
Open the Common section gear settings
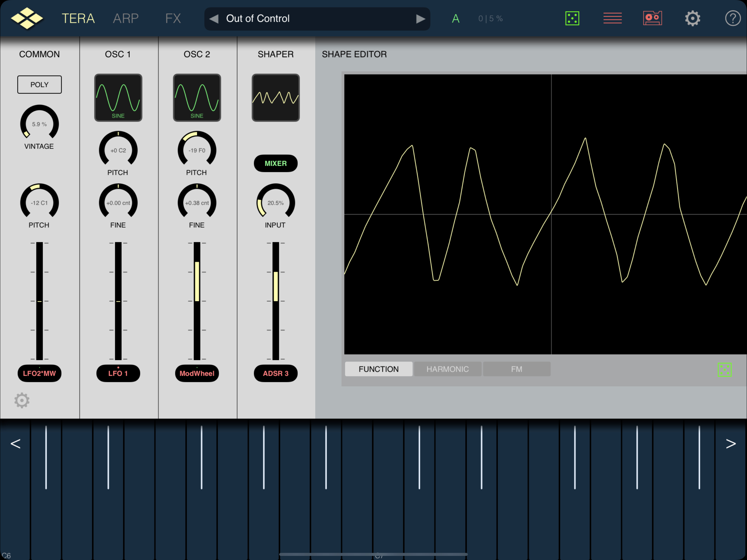click(22, 400)
